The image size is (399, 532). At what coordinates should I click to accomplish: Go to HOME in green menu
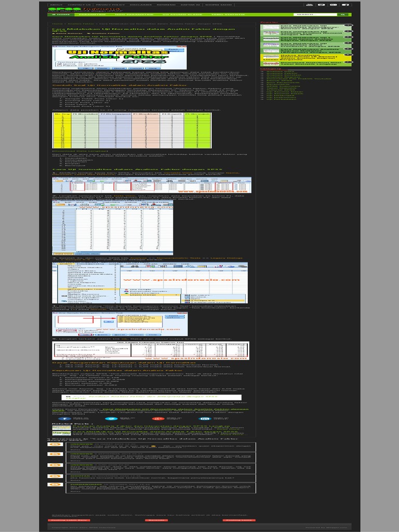point(61,15)
